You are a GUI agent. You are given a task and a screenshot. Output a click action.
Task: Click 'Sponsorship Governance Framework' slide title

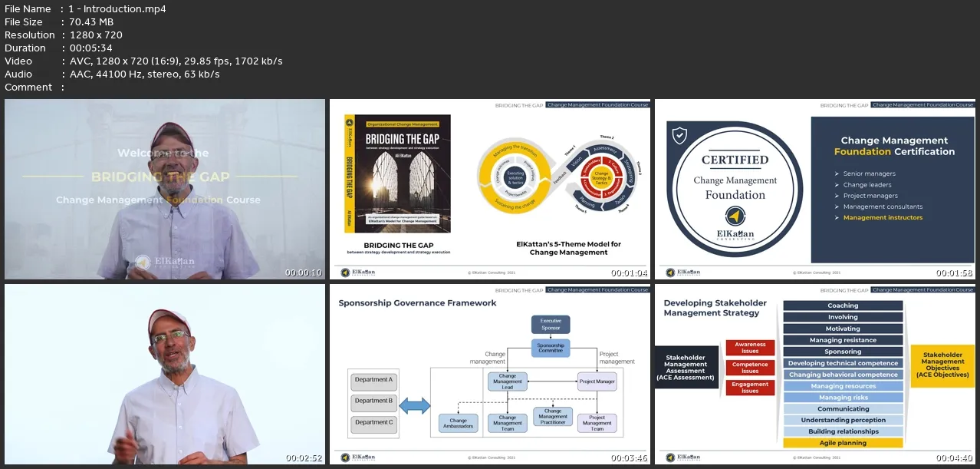[417, 303]
